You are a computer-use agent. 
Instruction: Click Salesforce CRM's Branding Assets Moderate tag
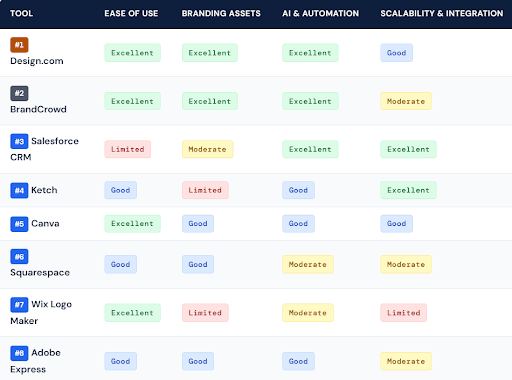click(207, 149)
